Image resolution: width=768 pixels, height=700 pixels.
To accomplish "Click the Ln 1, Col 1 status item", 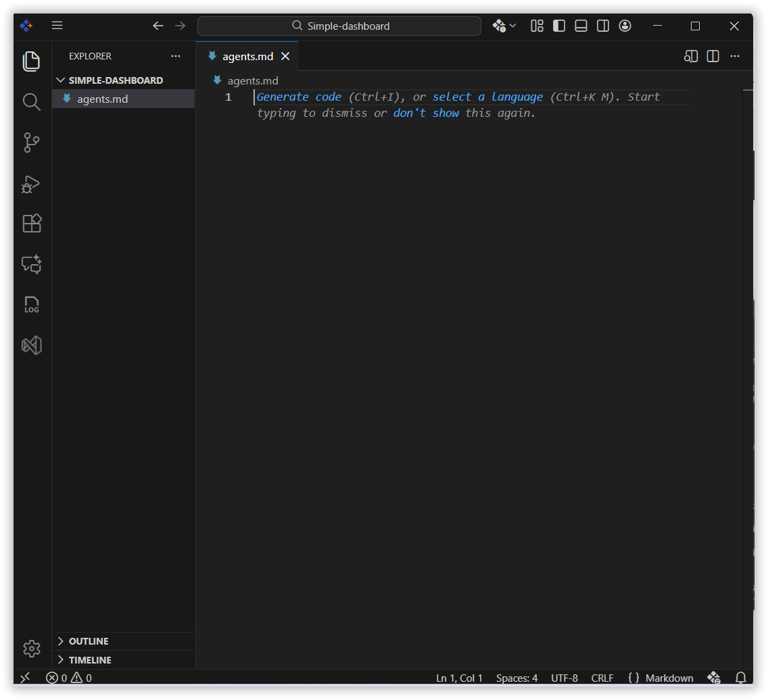I will [460, 678].
